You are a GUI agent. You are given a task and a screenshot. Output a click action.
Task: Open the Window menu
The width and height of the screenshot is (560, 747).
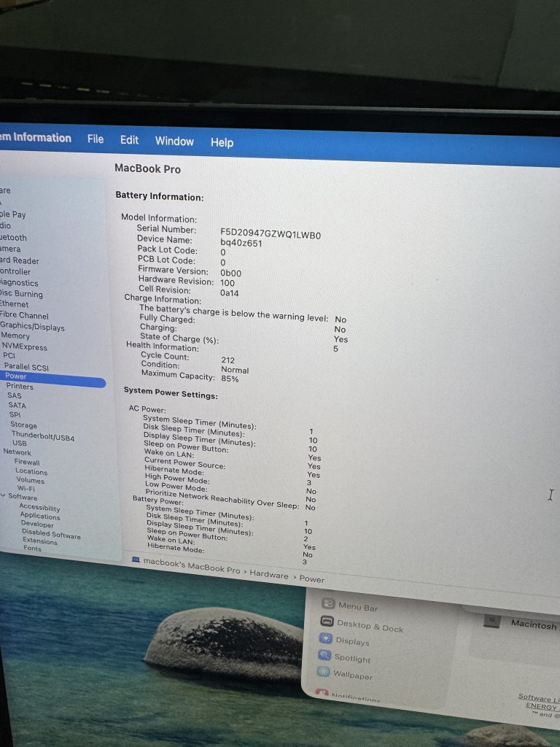coord(174,141)
